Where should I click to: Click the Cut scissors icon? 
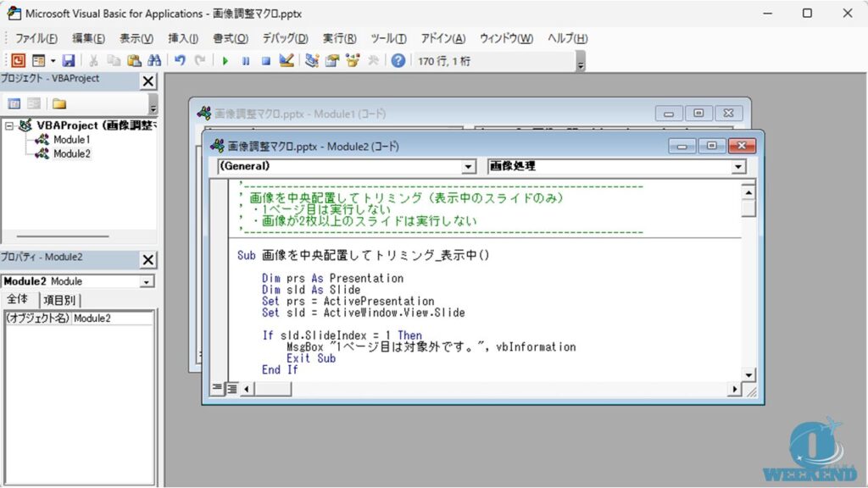click(93, 60)
